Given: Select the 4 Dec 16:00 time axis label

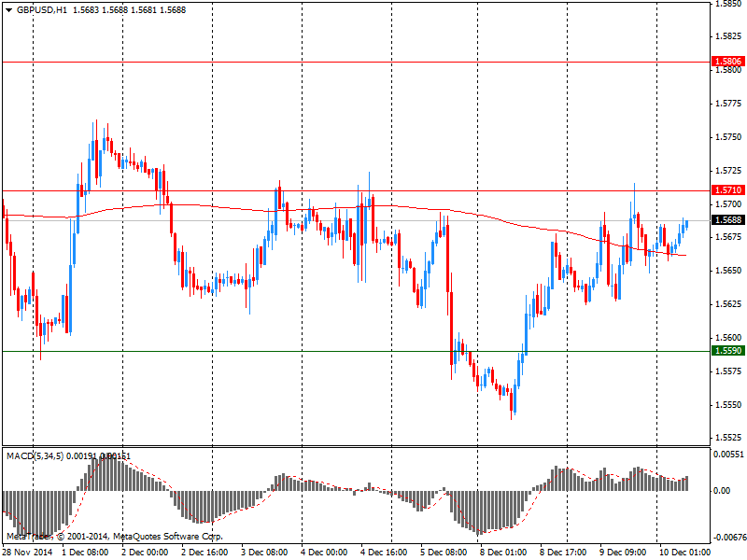Looking at the screenshot, I should [384, 553].
